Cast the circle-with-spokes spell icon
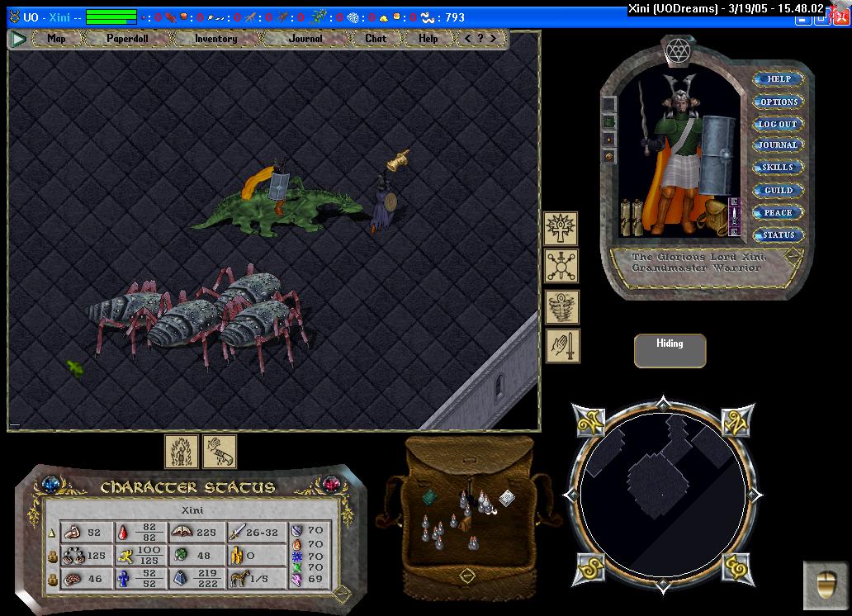Image resolution: width=852 pixels, height=616 pixels. 561,266
